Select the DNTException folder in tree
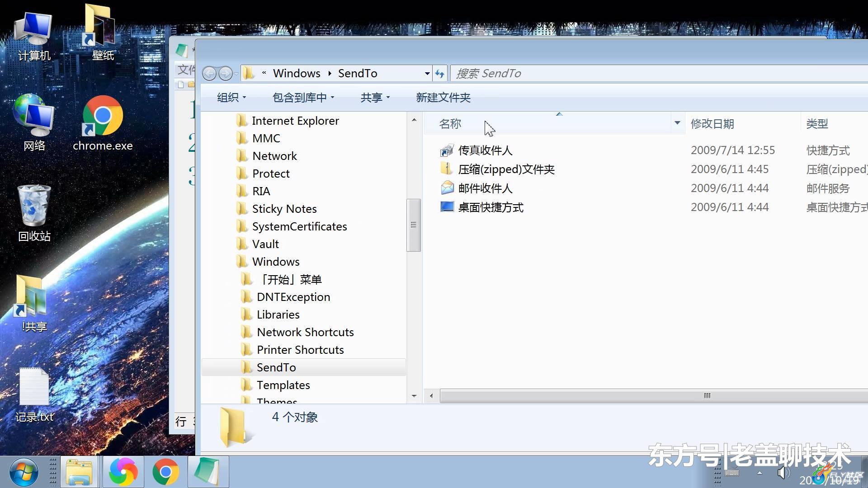The width and height of the screenshot is (868, 488). 293,297
